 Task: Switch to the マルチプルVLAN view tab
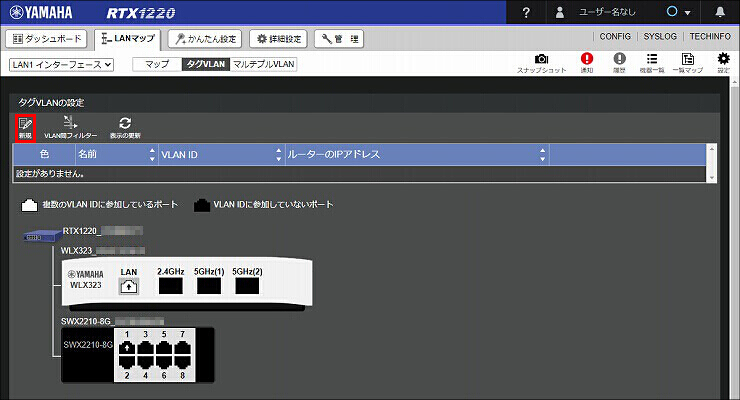[263, 64]
